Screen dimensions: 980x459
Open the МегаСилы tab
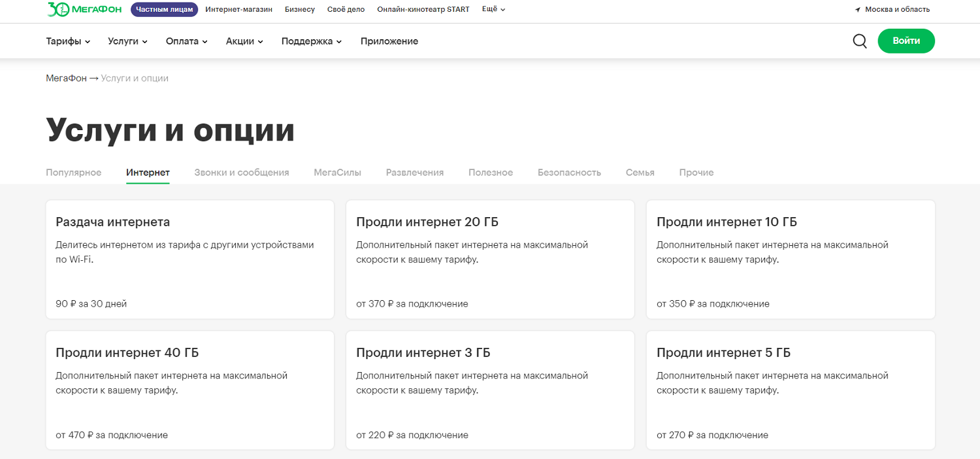point(337,173)
